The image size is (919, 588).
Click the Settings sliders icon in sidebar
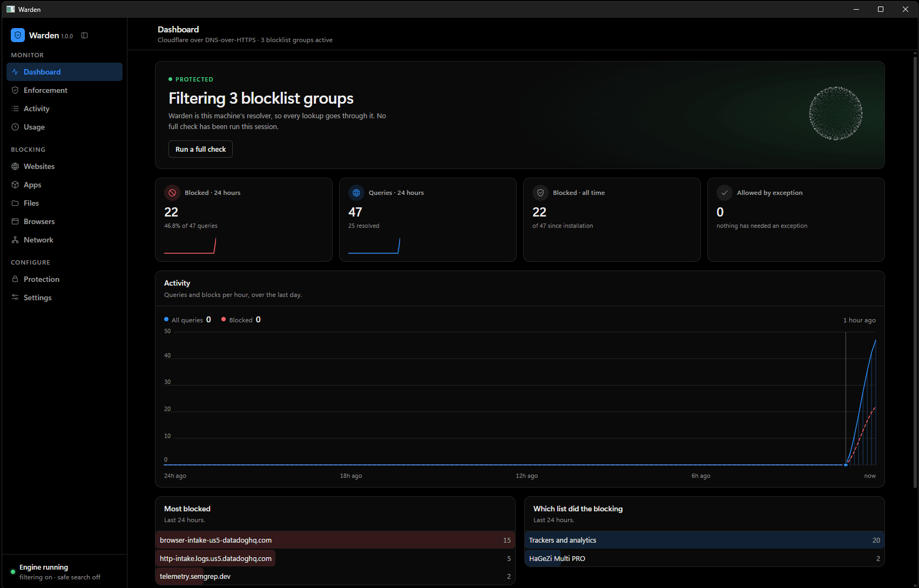15,298
